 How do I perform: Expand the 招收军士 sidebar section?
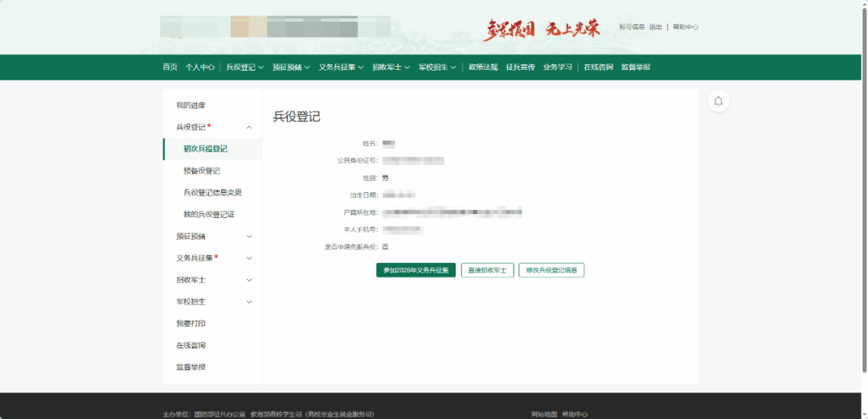pyautogui.click(x=249, y=280)
